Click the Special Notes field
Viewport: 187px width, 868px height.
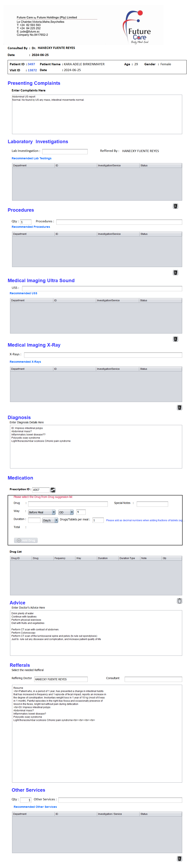click(152, 504)
